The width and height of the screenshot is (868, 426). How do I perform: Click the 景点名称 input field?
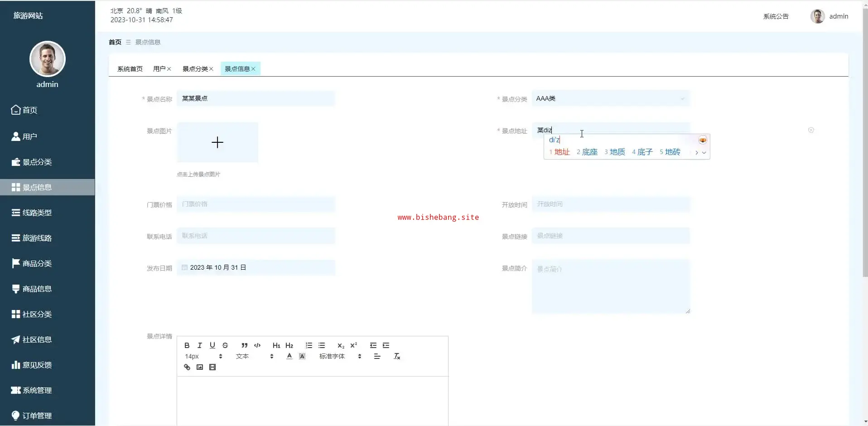coord(256,98)
